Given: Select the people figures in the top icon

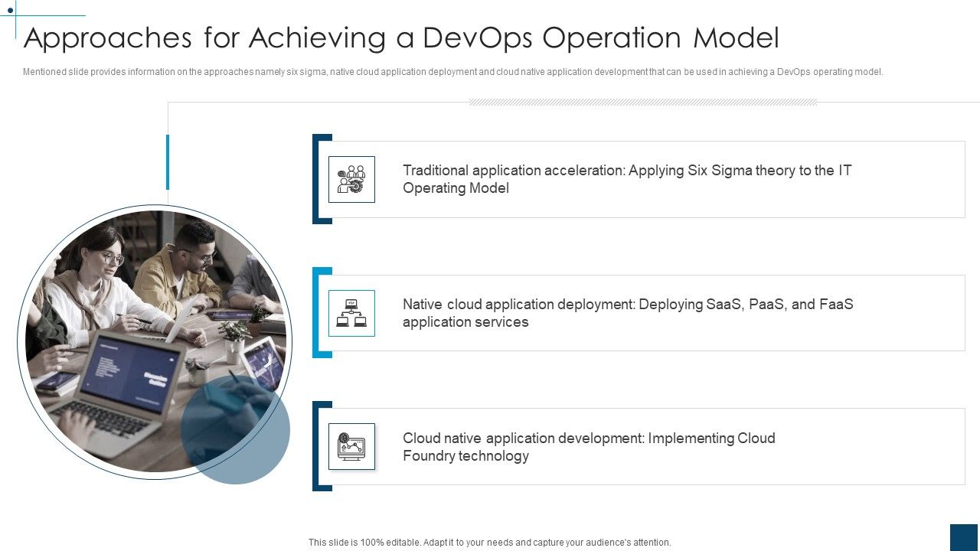Looking at the screenshot, I should pyautogui.click(x=354, y=171).
